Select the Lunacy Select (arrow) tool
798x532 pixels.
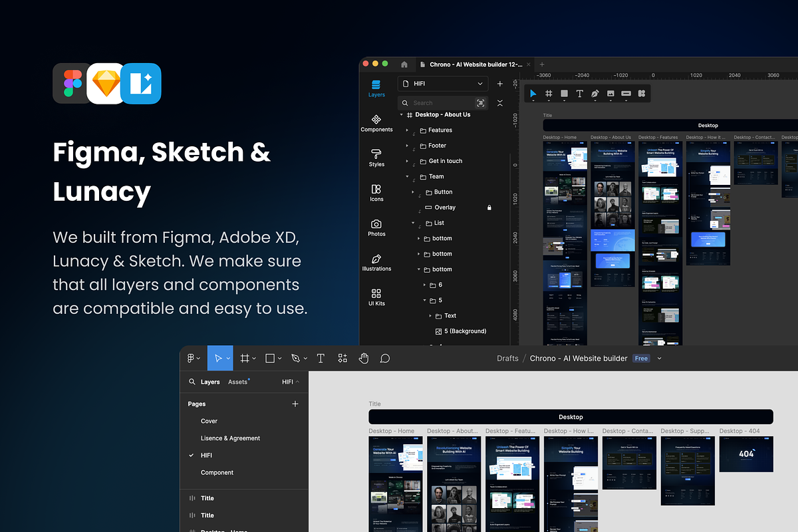[x=533, y=94]
